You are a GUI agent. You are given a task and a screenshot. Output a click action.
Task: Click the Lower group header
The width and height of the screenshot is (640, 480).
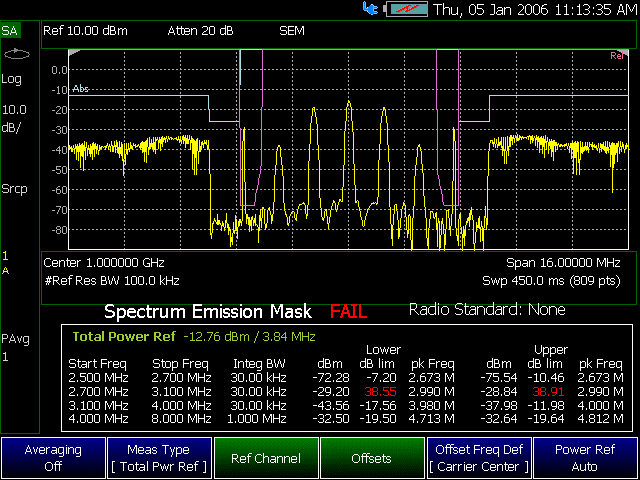pos(383,350)
